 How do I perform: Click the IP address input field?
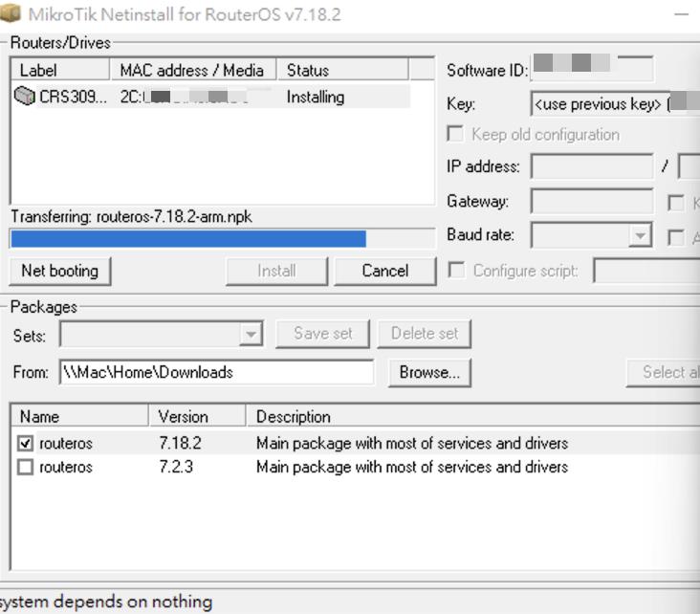pos(591,166)
